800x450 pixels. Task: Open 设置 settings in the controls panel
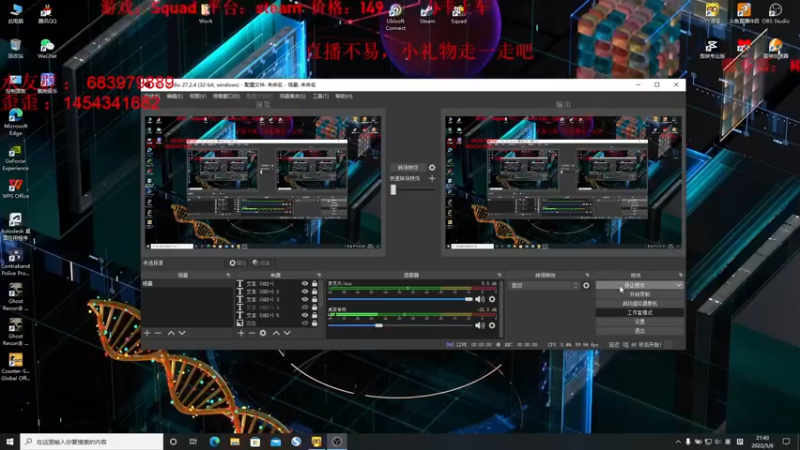640,322
